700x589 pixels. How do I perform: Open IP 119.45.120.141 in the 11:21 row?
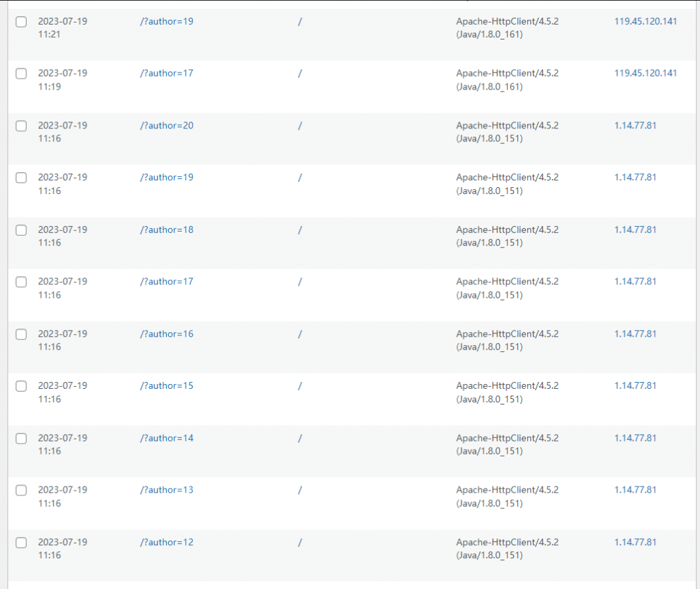click(645, 21)
